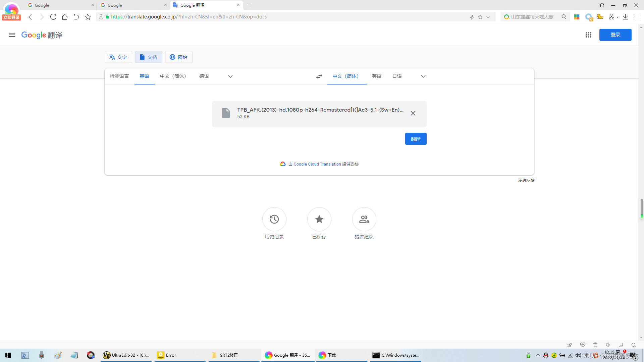Select 检测语言 detect language as source
Viewport: 644px width, 362px height.
119,76
